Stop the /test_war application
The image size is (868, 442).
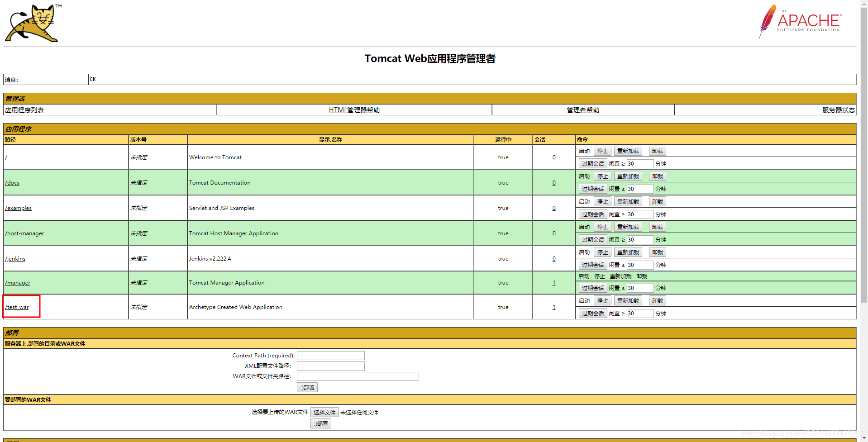(602, 301)
